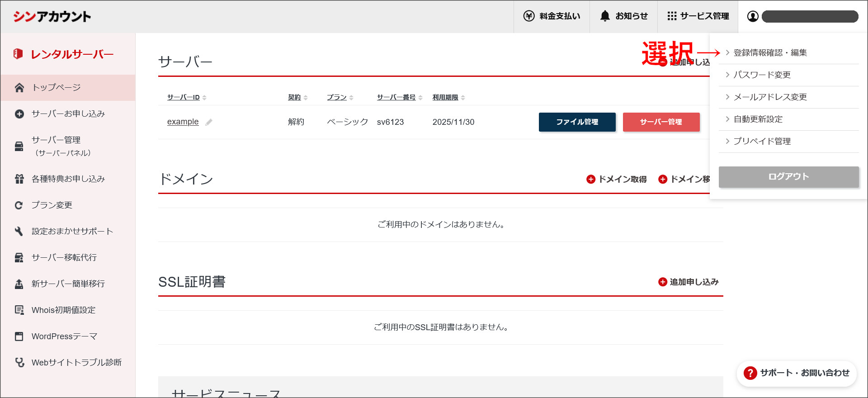Click the トップページ home icon
Viewport: 868px width, 398px height.
click(x=19, y=87)
